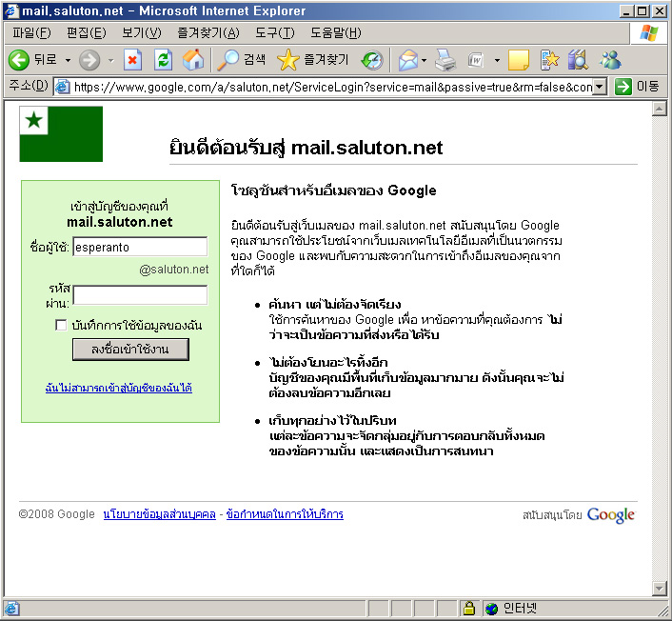Open the 즐겨찾기(A) menu
The height and width of the screenshot is (621, 672).
[x=208, y=33]
